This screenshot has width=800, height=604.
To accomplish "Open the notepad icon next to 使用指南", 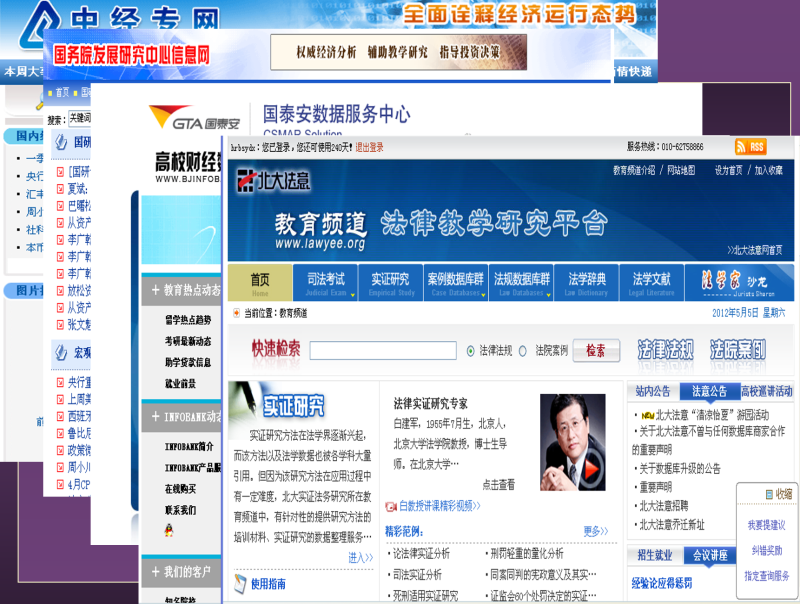I will [x=240, y=584].
